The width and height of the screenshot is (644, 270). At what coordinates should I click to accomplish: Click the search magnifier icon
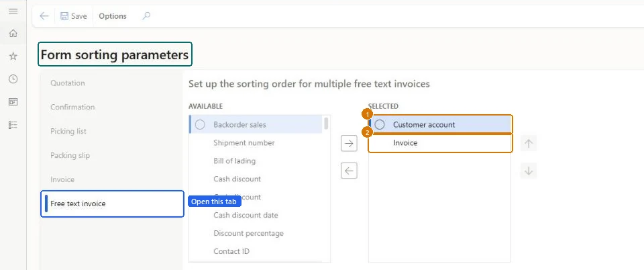[x=146, y=16]
